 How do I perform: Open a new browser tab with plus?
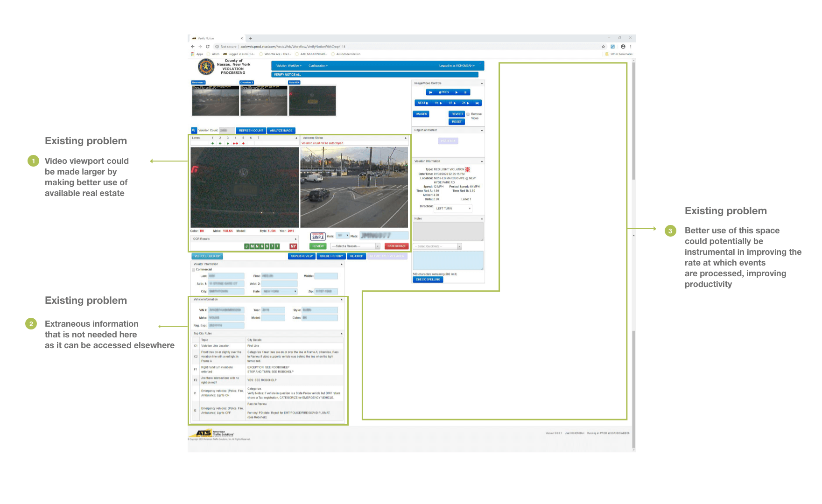point(251,38)
